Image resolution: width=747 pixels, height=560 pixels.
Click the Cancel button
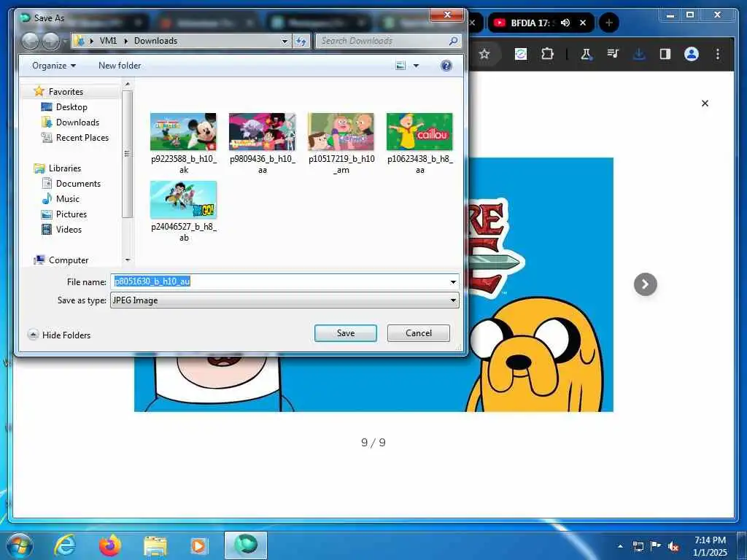[418, 332]
